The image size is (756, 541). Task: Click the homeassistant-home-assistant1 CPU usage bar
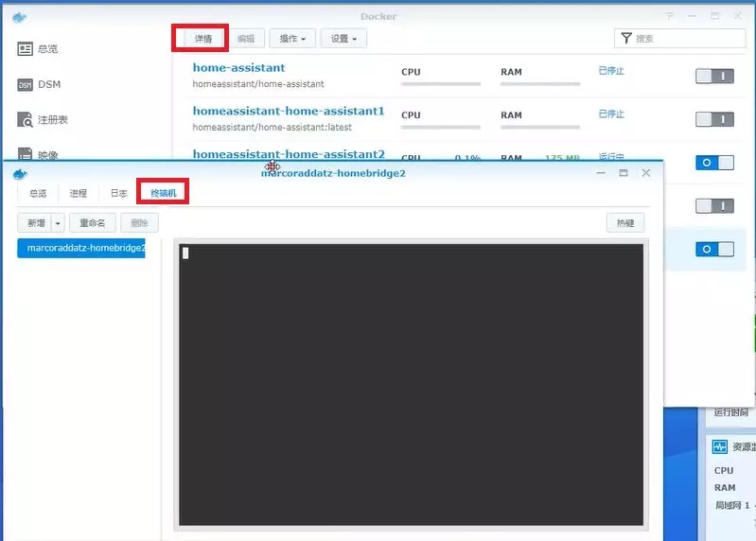point(441,127)
